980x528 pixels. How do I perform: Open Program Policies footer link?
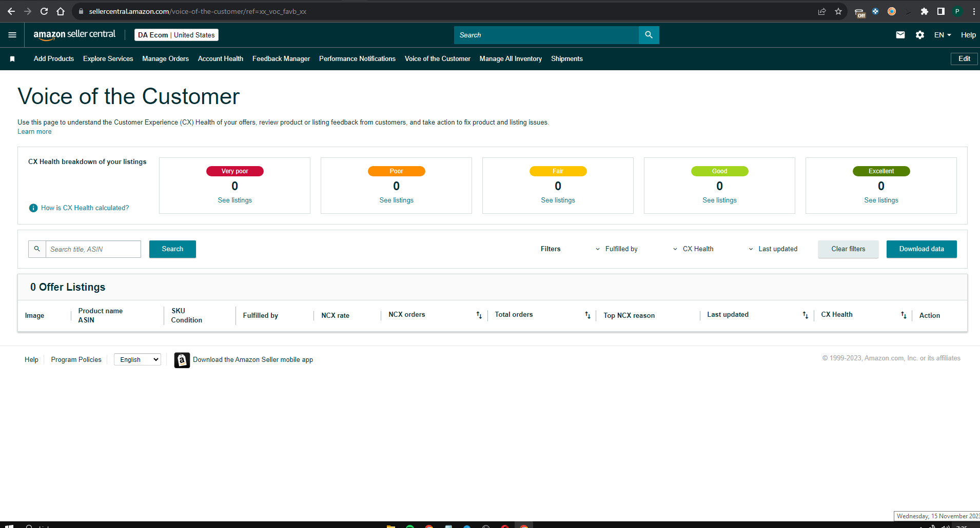pyautogui.click(x=76, y=359)
